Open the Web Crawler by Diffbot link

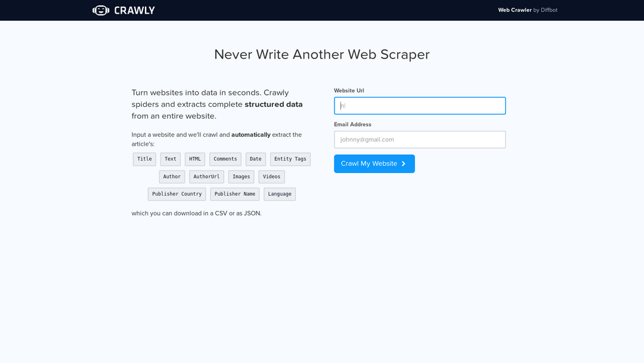pyautogui.click(x=527, y=10)
